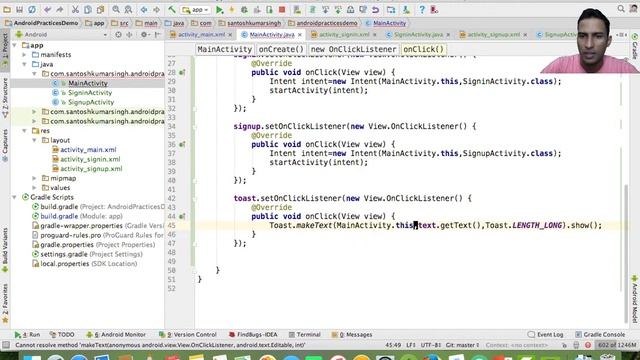Click the memory indicator 602 of 1246M
640x360 pixels.
(616, 345)
